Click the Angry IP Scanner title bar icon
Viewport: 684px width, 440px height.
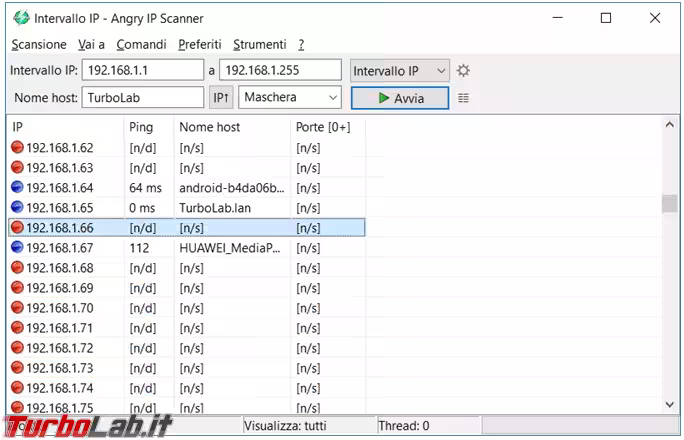[x=19, y=18]
